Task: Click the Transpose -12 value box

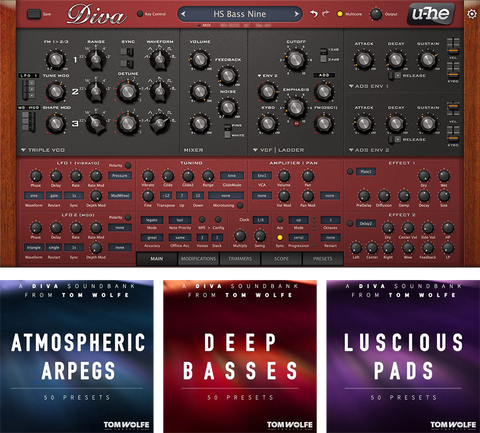Action: coord(166,195)
